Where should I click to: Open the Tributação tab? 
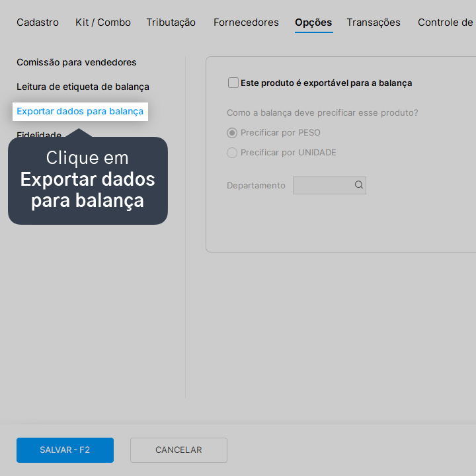[x=171, y=22]
